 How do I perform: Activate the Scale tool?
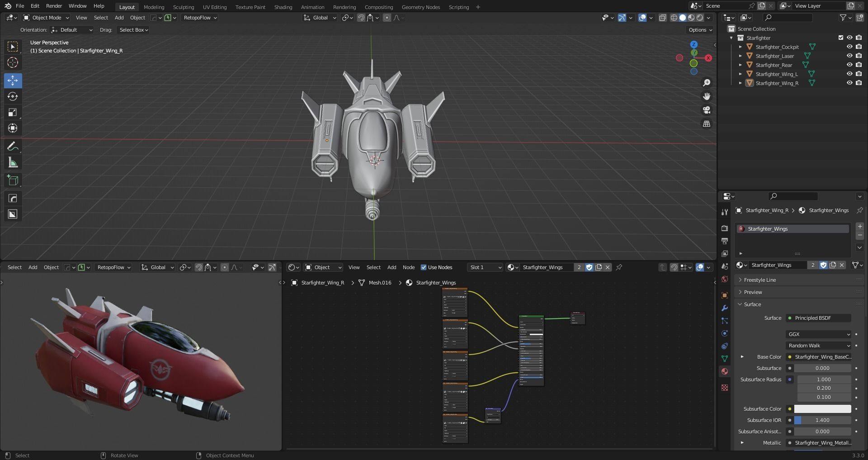(13, 112)
